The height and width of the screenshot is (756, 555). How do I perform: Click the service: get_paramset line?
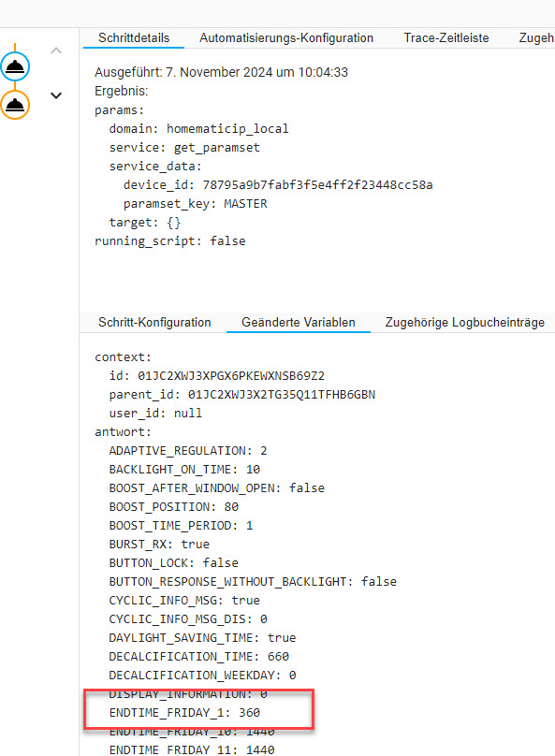184,148
